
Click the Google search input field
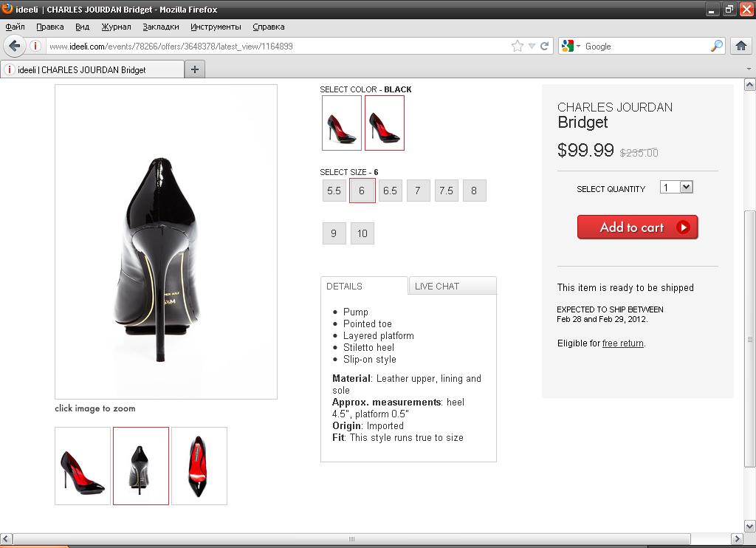[x=646, y=47]
